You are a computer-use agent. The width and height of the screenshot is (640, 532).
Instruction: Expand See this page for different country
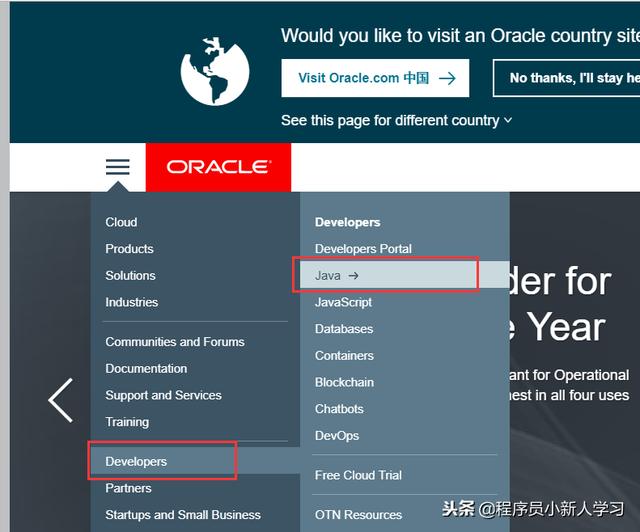pyautogui.click(x=396, y=120)
